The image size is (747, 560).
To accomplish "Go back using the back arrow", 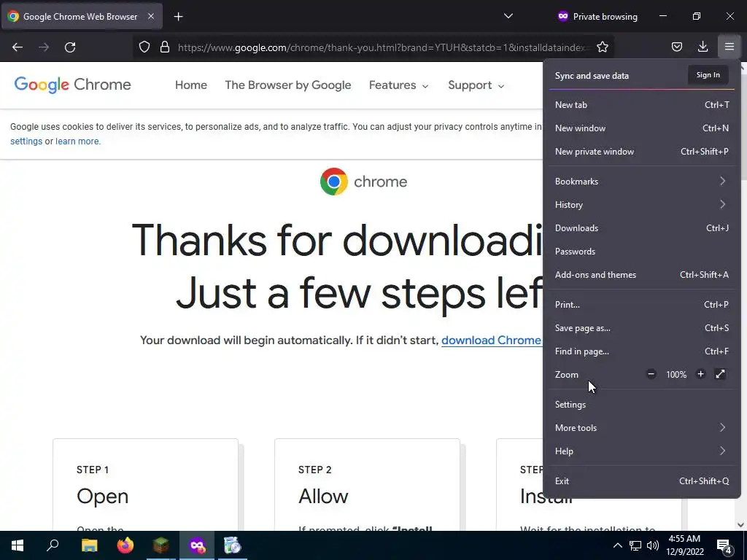I will point(18,47).
